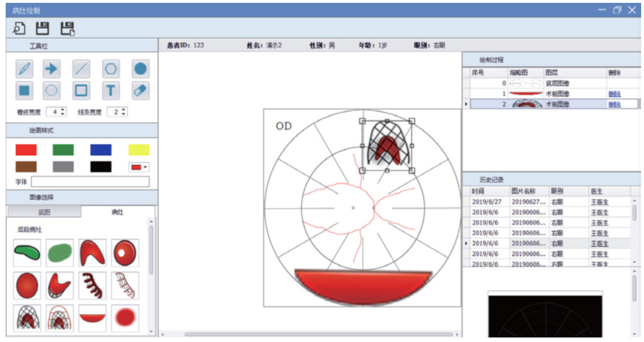Image resolution: width=644 pixels, height=342 pixels.
Task: Pick the brown-outlined mesh dome lesion
Action: click(60, 318)
